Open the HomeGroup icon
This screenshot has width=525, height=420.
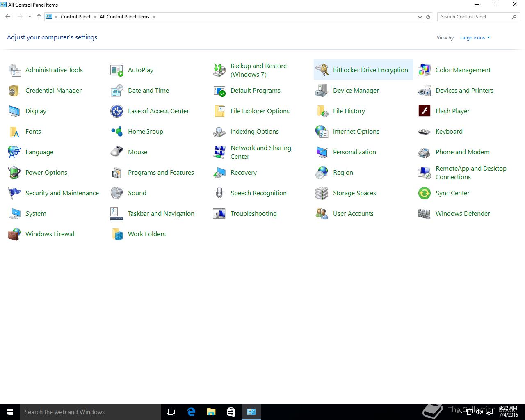pyautogui.click(x=117, y=132)
